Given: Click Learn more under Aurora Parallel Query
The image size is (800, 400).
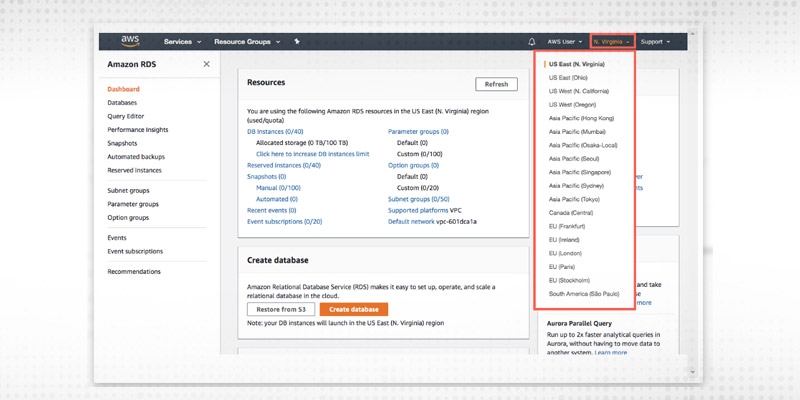Looking at the screenshot, I should tap(611, 353).
